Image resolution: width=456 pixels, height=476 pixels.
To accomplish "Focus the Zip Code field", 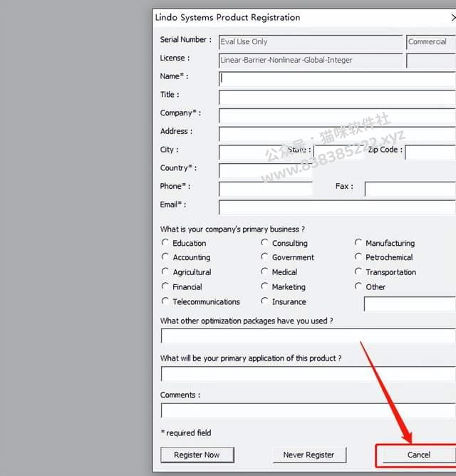I will pyautogui.click(x=430, y=152).
